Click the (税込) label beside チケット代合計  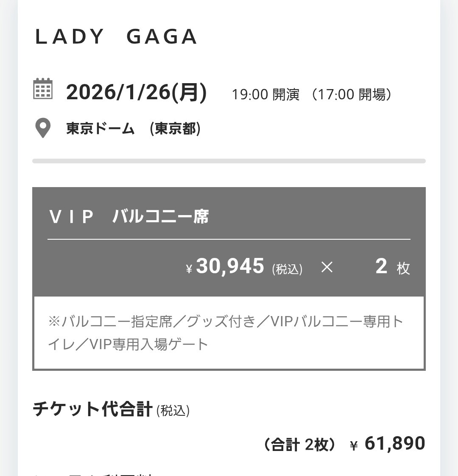click(x=173, y=410)
